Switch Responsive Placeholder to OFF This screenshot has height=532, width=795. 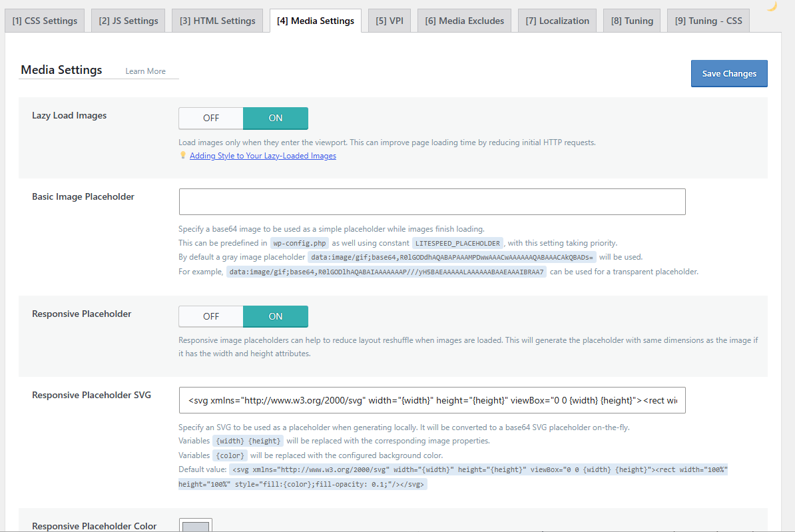(x=211, y=316)
